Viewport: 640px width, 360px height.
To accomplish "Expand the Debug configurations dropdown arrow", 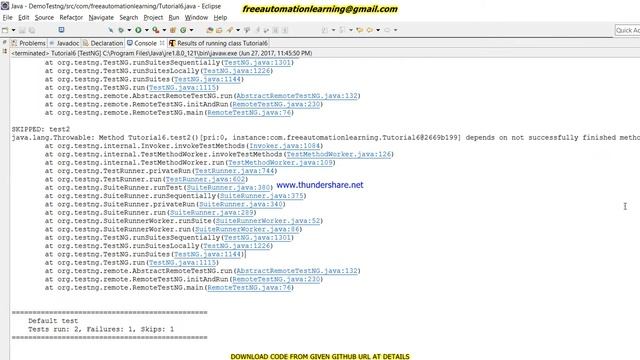I will coord(129,30).
